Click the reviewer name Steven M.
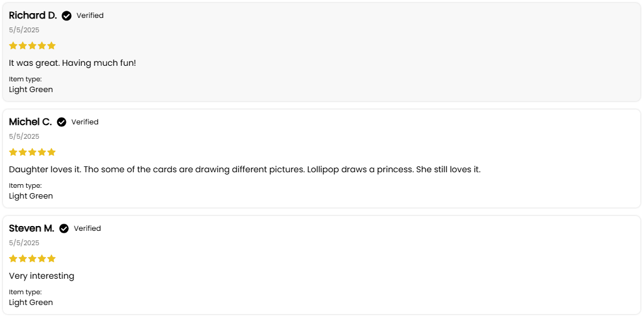This screenshot has width=644, height=317. pos(32,228)
